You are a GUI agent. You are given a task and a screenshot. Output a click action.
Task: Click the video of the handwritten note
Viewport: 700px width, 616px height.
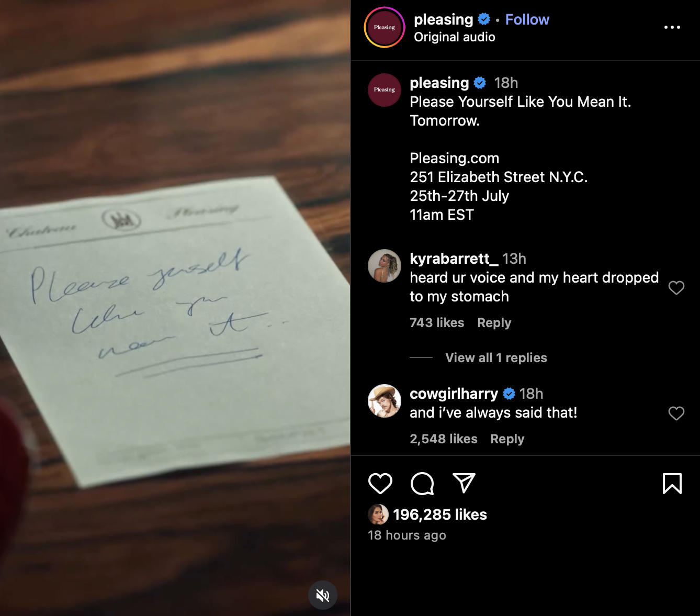175,308
